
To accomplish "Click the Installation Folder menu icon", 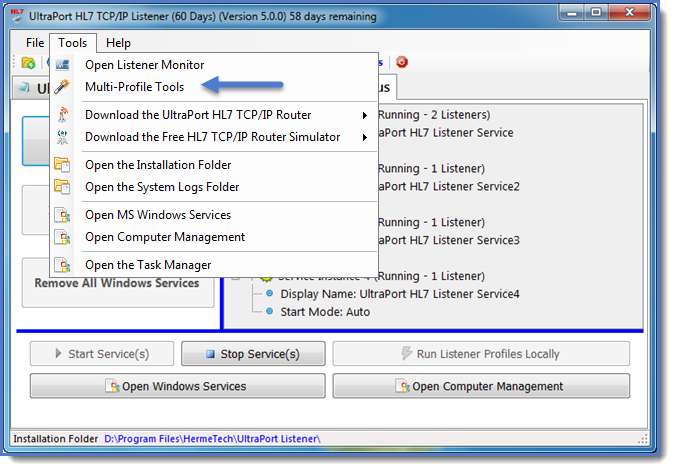I will (x=63, y=165).
